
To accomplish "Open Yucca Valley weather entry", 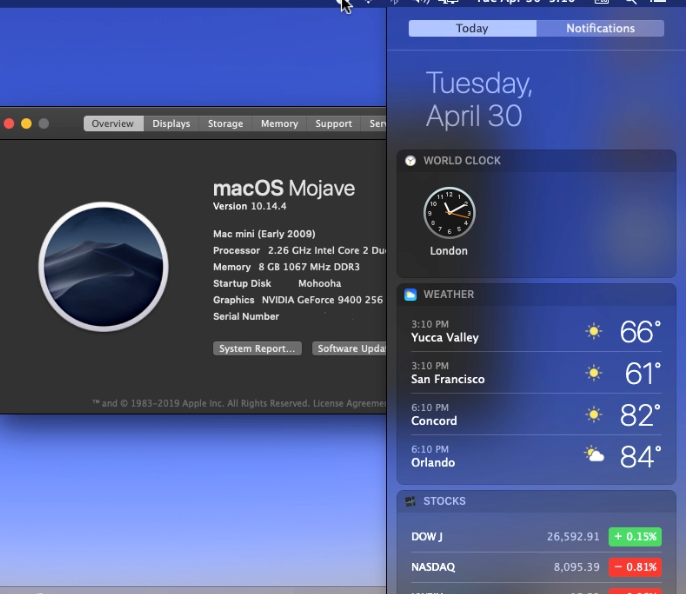I will [536, 331].
